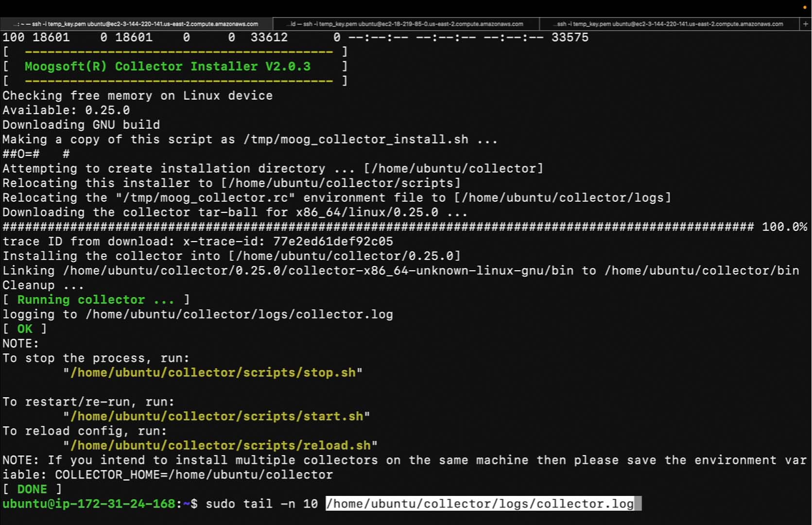Image resolution: width=812 pixels, height=525 pixels.
Task: Click the 'To stop the process, run:' line
Action: click(x=96, y=358)
